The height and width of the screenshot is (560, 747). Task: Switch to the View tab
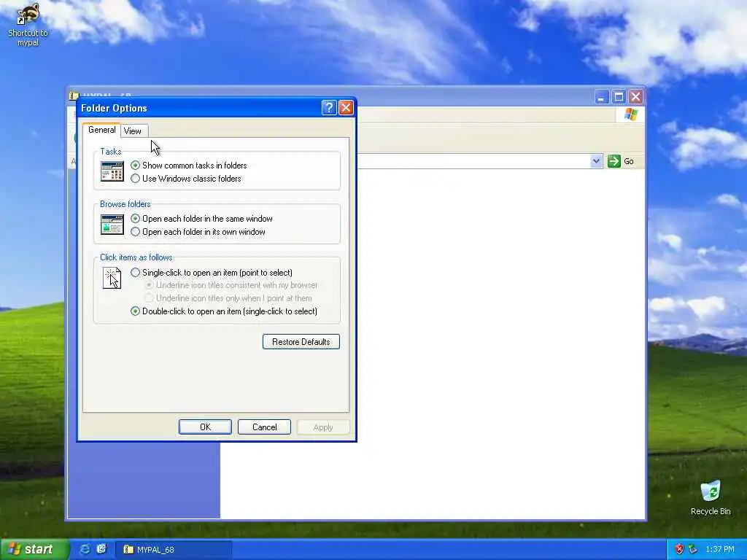[133, 131]
